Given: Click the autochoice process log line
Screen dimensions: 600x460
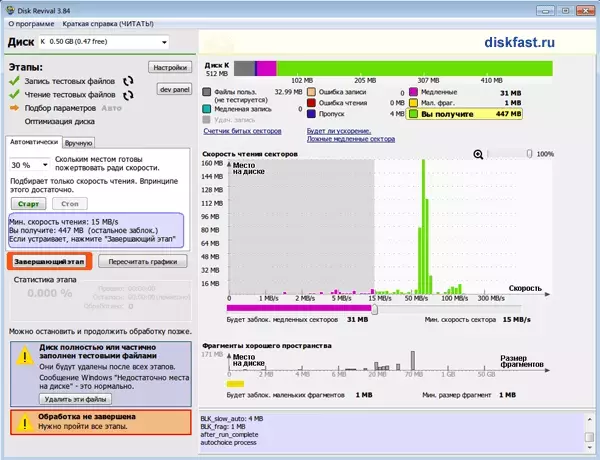Looking at the screenshot, I should click(x=228, y=443).
